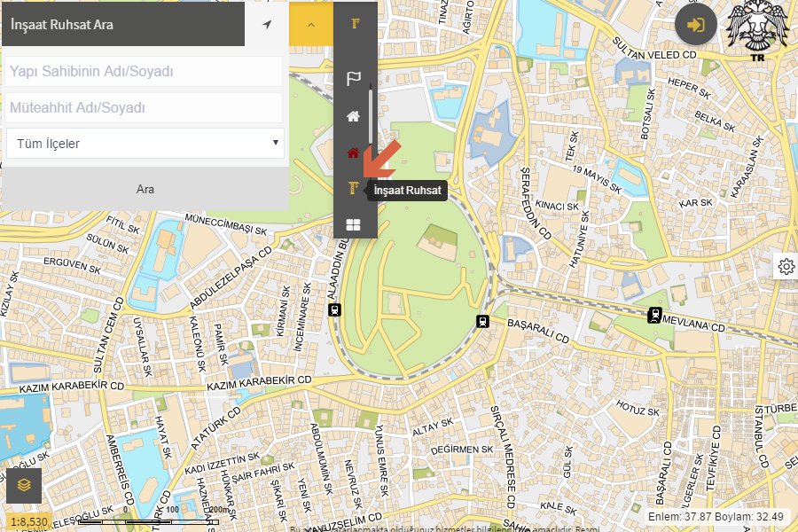Focus the Müteahhit Adı/Soyadı input

pyautogui.click(x=144, y=108)
